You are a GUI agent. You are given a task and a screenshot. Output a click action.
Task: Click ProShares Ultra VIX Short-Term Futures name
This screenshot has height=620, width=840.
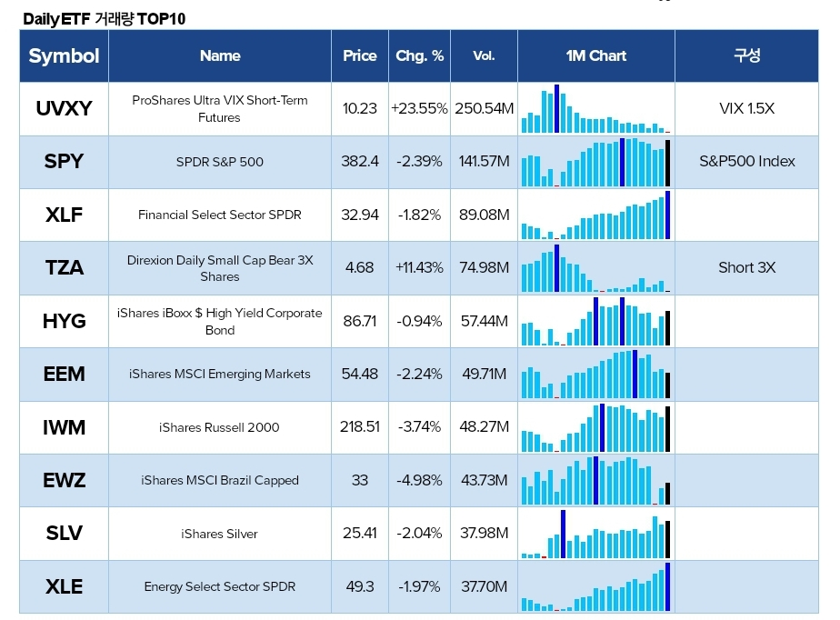[220, 109]
